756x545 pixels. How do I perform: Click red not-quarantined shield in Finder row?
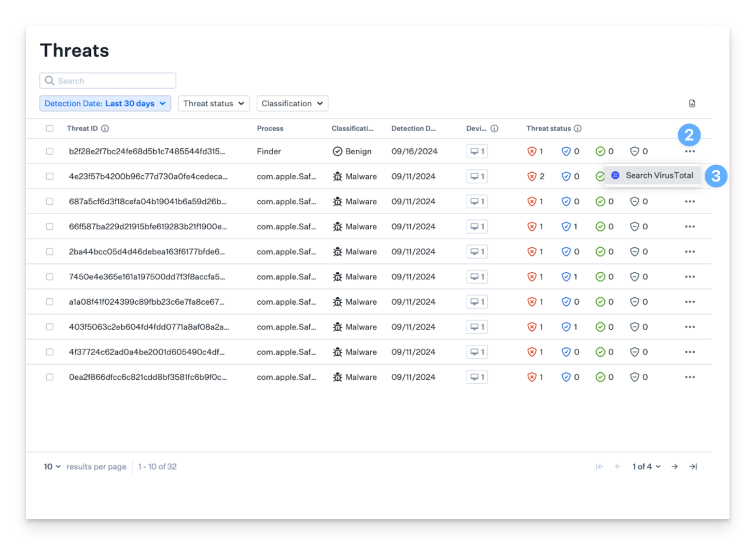[x=531, y=151]
